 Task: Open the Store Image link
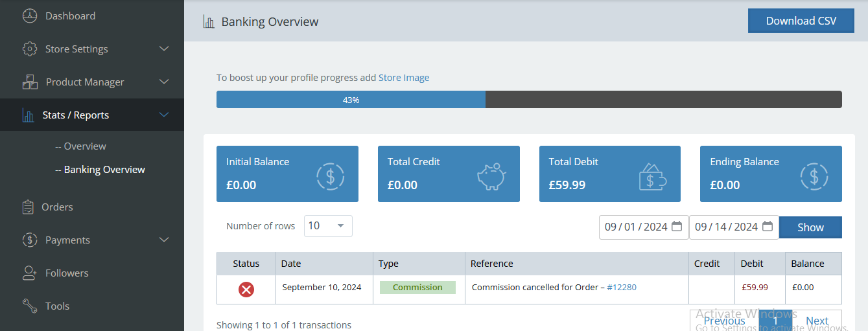coord(403,78)
